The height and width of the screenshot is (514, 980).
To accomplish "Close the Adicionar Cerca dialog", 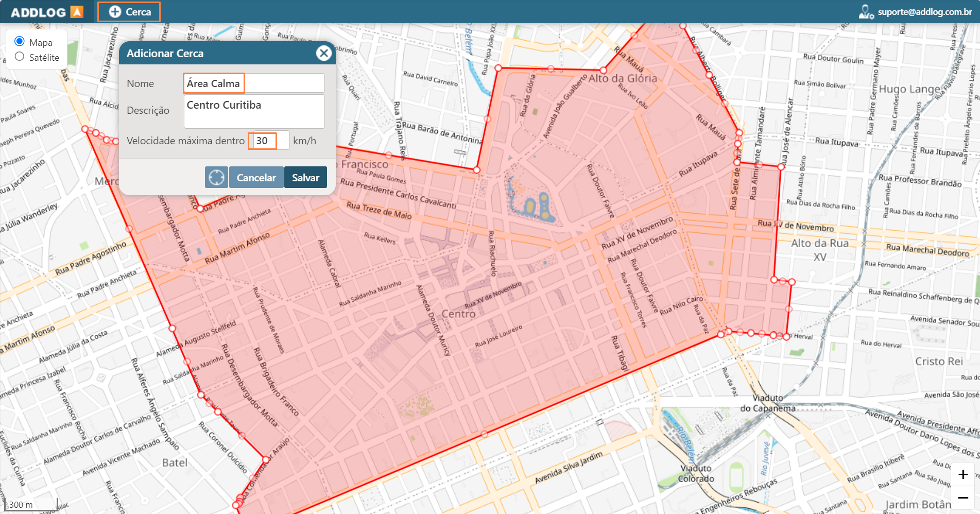I will (323, 53).
